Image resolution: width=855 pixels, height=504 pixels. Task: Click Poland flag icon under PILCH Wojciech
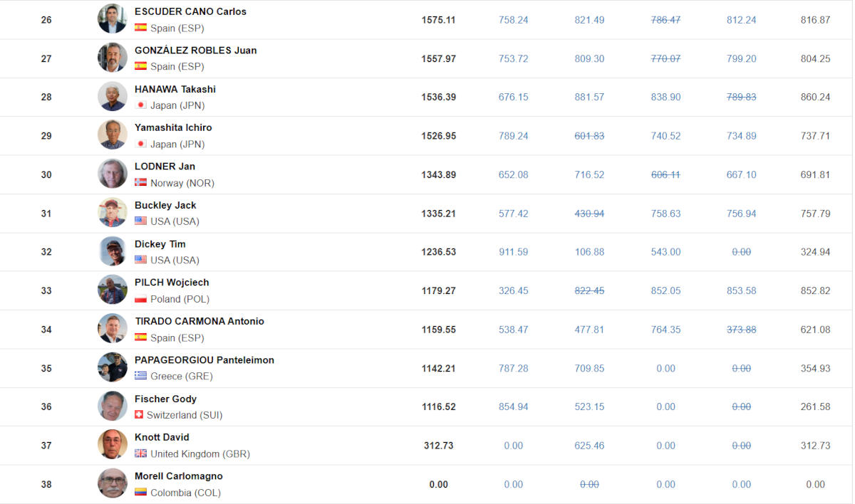pyautogui.click(x=140, y=299)
